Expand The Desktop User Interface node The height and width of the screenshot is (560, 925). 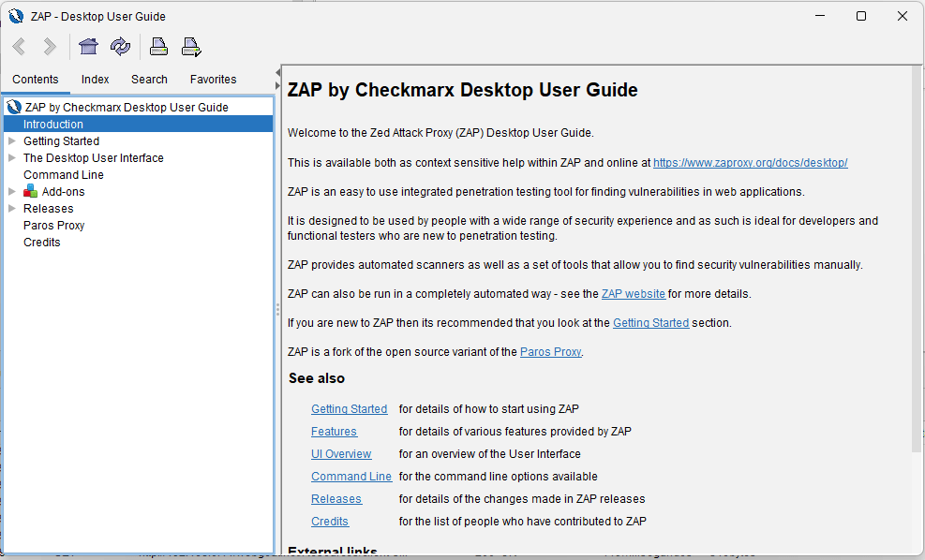pyautogui.click(x=12, y=158)
